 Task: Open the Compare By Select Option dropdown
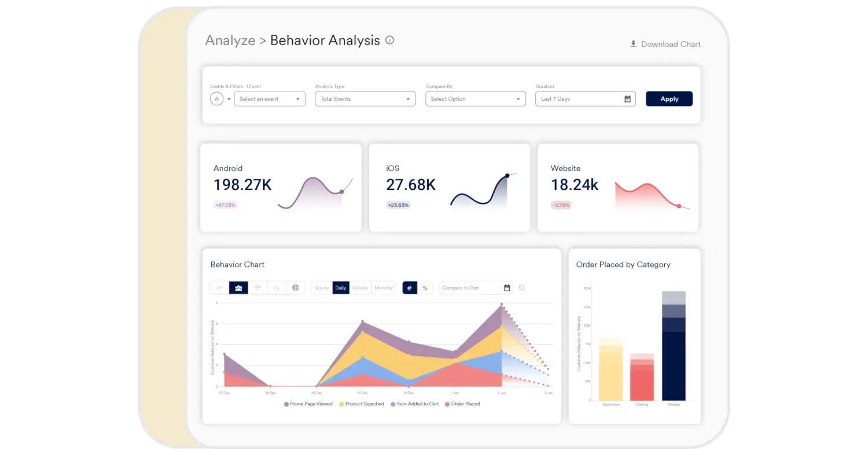tap(476, 99)
